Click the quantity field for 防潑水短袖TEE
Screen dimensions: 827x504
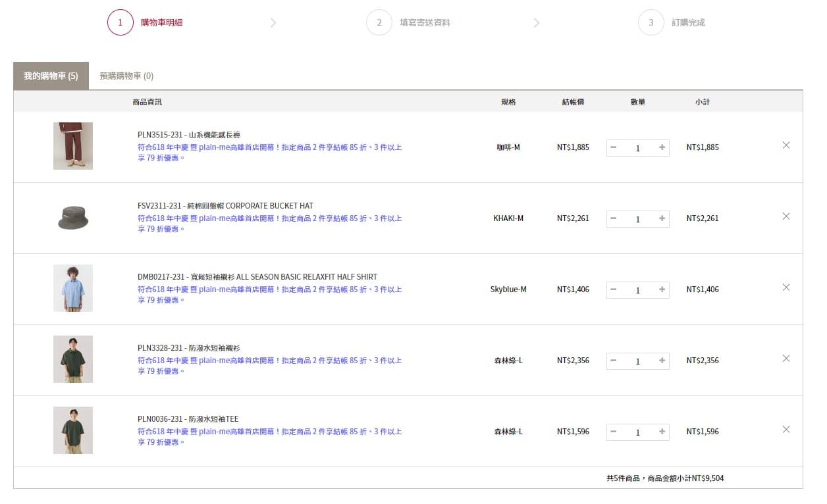(637, 432)
